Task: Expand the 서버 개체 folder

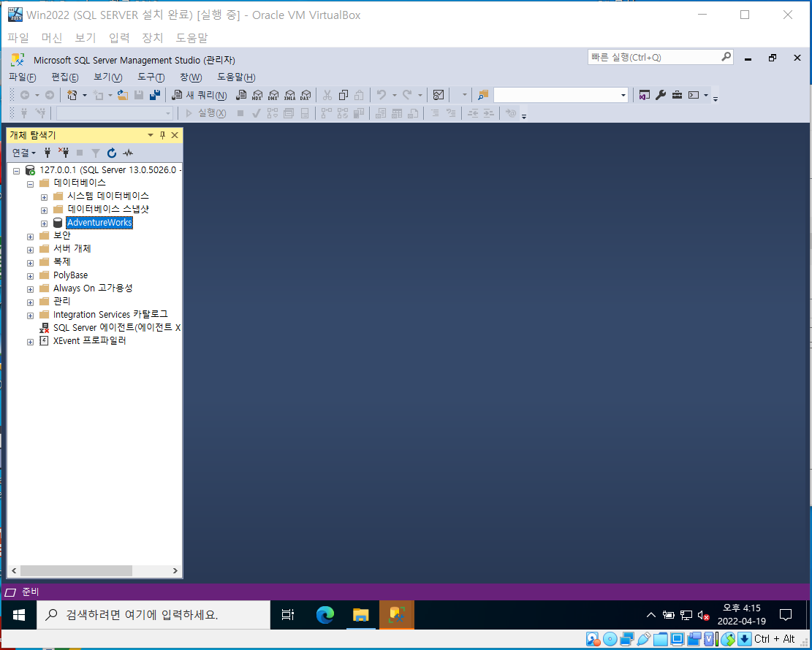Action: [30, 250]
